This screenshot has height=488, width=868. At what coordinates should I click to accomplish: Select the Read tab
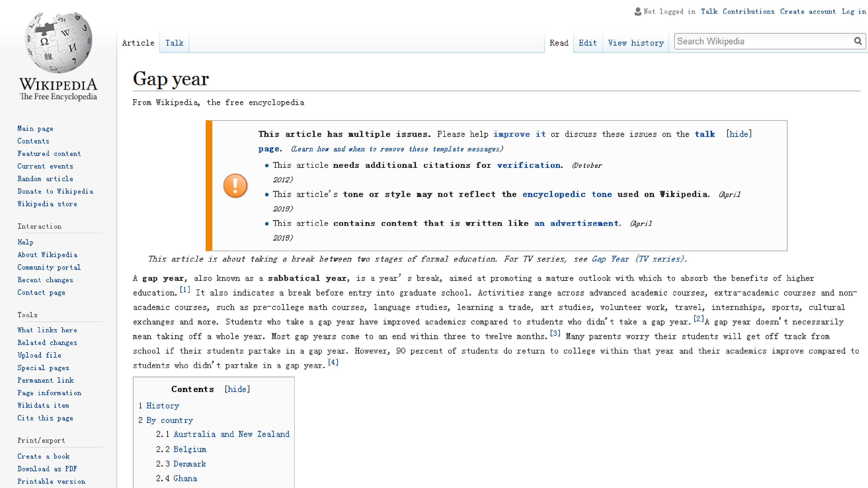559,43
